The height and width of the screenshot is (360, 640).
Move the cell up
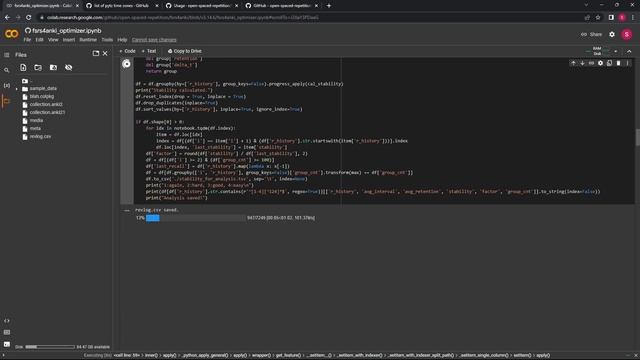pos(573,63)
